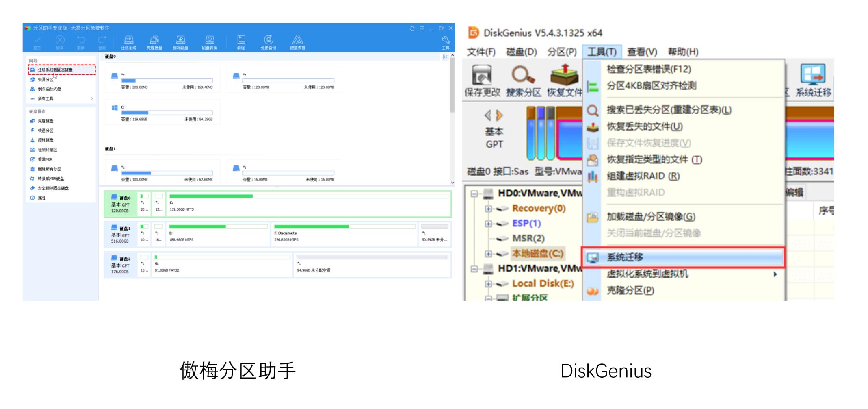Image resolution: width=868 pixels, height=409 pixels.
Task: Click 迁移系统到固态硬盘 wizard link
Action: 55,70
